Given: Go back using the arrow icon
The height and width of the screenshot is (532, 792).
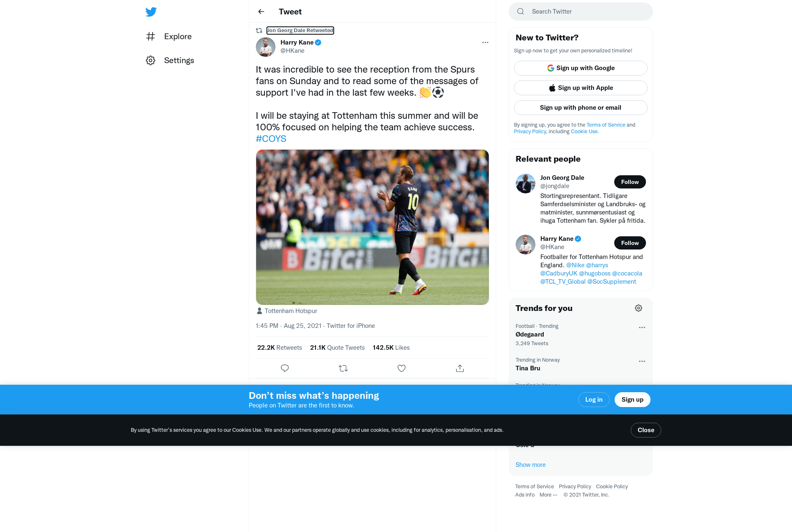Looking at the screenshot, I should click(x=261, y=12).
